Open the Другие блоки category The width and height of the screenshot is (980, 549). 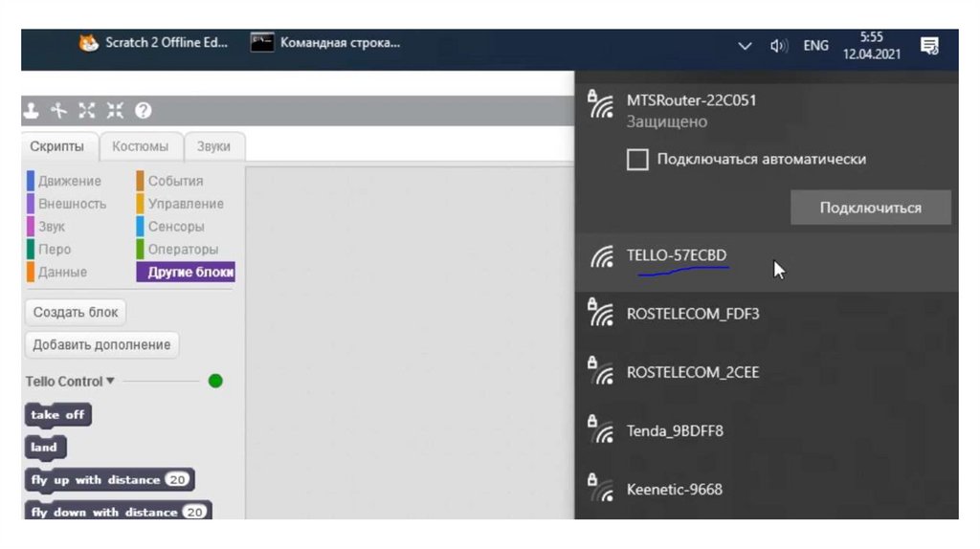(x=186, y=273)
